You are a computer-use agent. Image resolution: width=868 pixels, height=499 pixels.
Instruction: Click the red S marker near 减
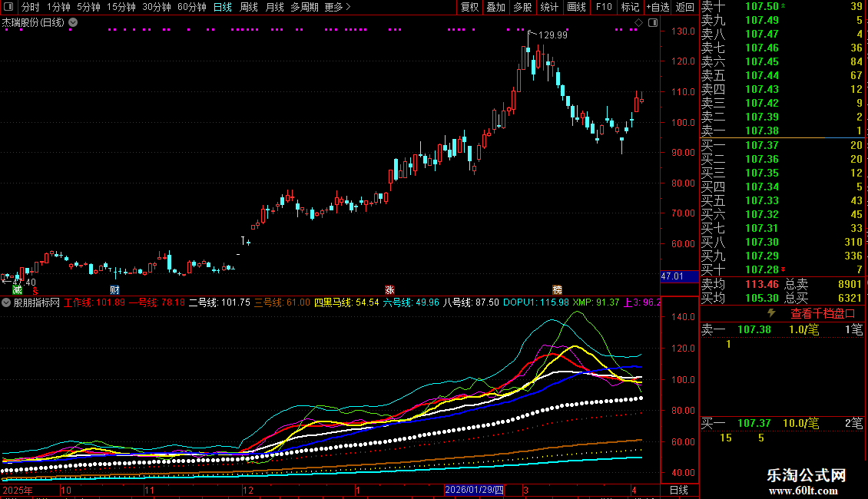coord(35,289)
